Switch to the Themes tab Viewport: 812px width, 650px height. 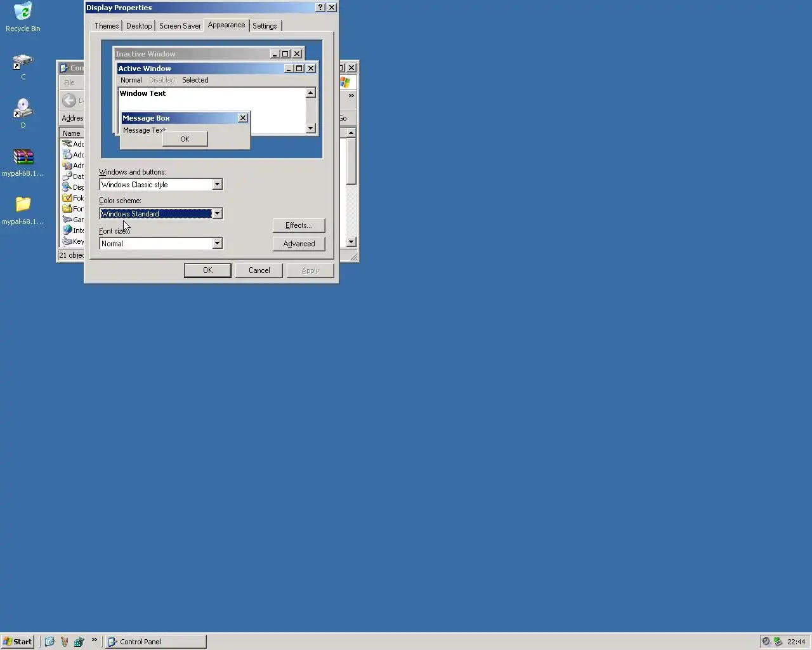pos(107,26)
